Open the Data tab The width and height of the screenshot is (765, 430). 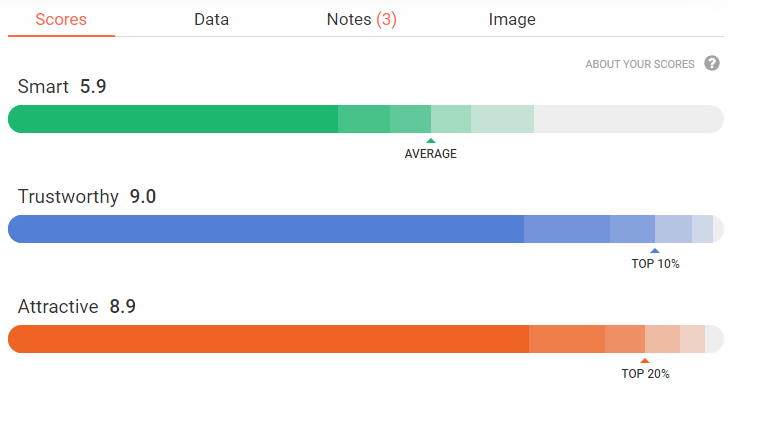pos(211,20)
